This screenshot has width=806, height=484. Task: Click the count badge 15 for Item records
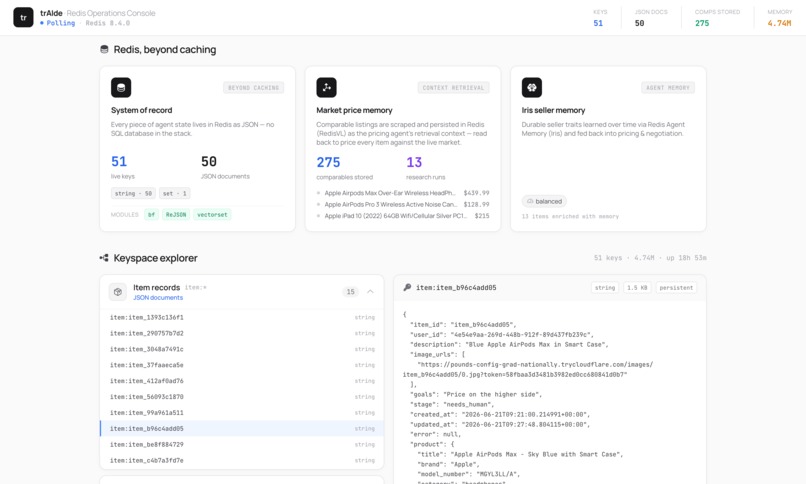tap(351, 292)
